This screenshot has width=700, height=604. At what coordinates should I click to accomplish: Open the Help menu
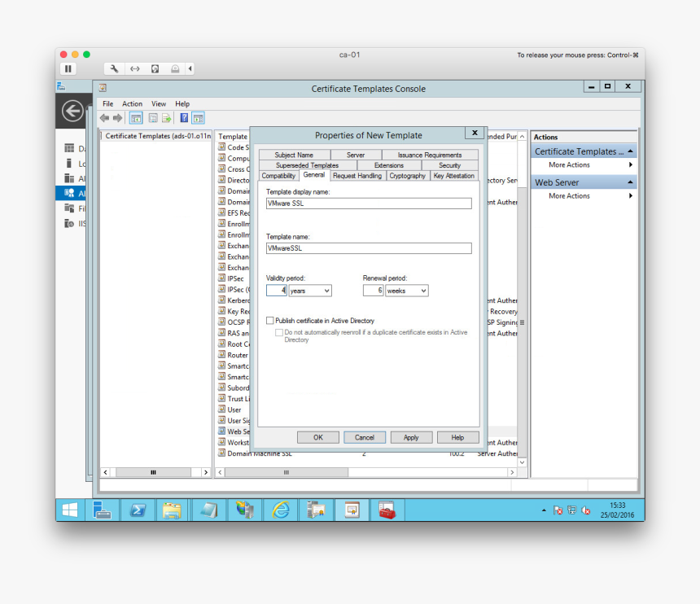coord(182,103)
